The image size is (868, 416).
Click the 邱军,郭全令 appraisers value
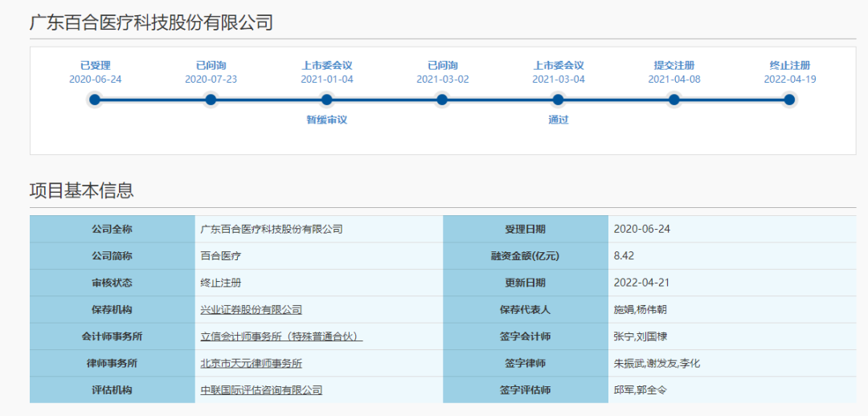pos(641,390)
